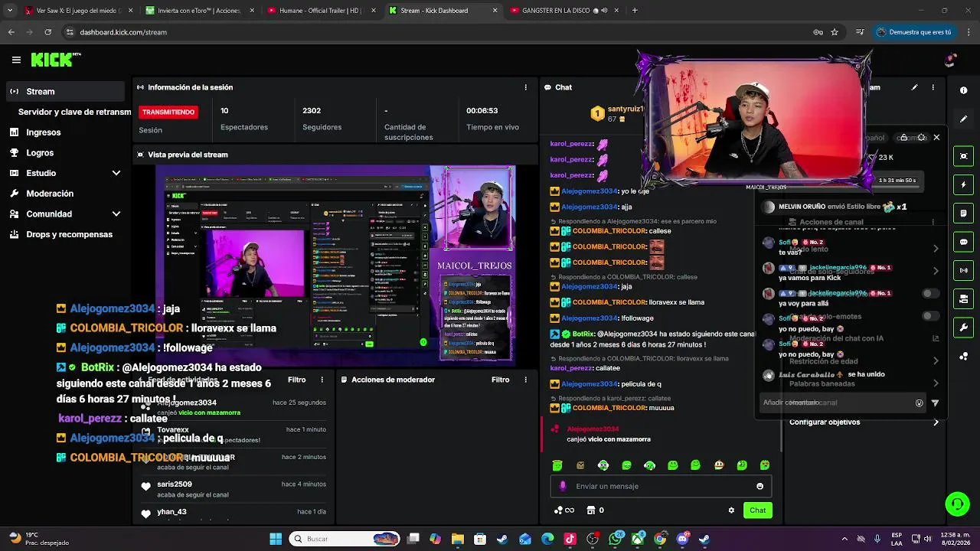
Task: Expand Restricción de edad option arrow
Action: point(936,361)
